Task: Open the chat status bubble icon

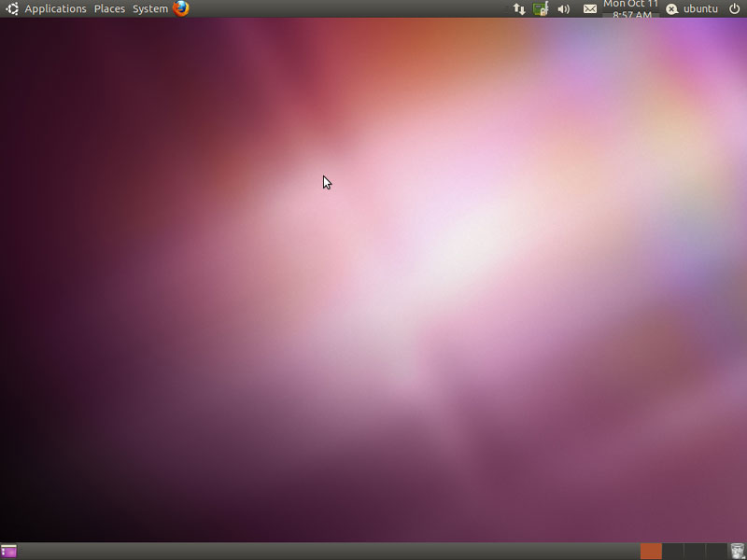Action: coord(671,9)
